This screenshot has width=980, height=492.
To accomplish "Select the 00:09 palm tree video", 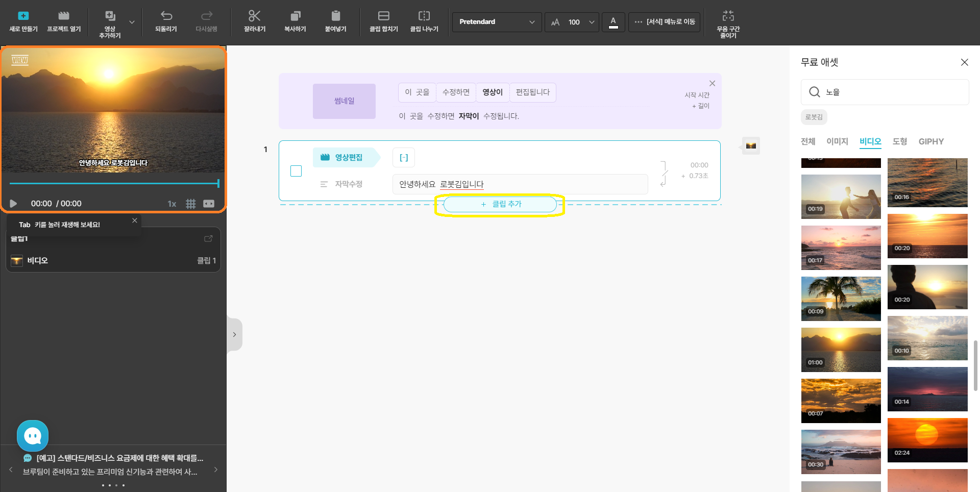I will tap(841, 299).
